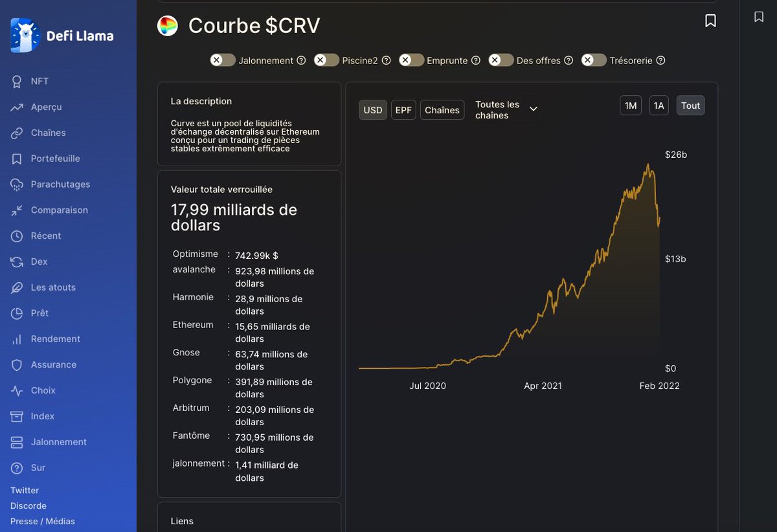
Task: Click the Aperçu trend icon
Action: point(17,107)
